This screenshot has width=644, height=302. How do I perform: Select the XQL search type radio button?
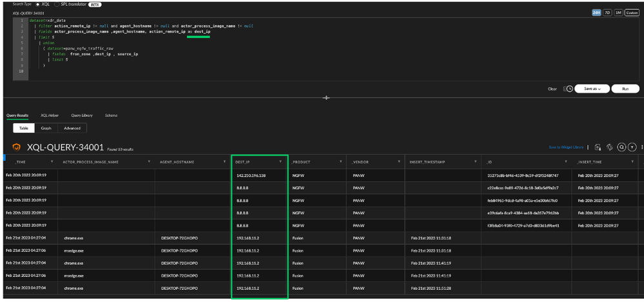pos(37,4)
